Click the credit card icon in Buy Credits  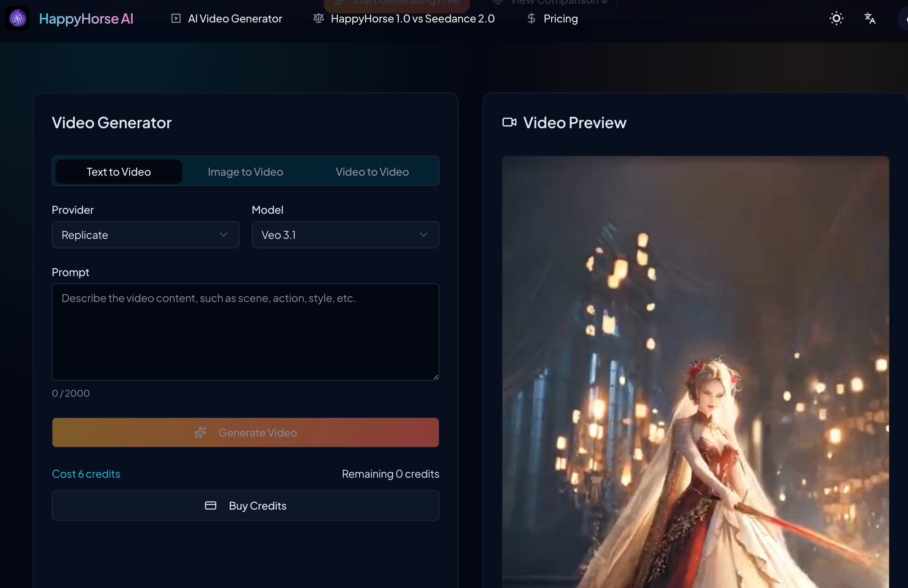coord(211,505)
